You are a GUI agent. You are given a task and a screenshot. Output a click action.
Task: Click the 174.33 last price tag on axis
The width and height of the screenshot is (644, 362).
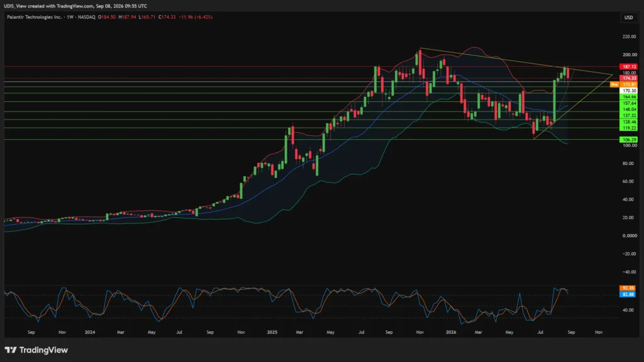[628, 78]
